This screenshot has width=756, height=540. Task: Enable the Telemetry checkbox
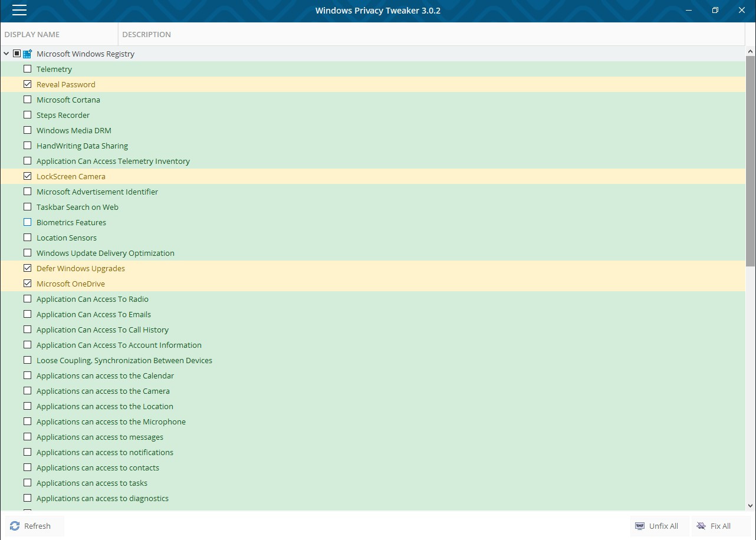click(27, 69)
